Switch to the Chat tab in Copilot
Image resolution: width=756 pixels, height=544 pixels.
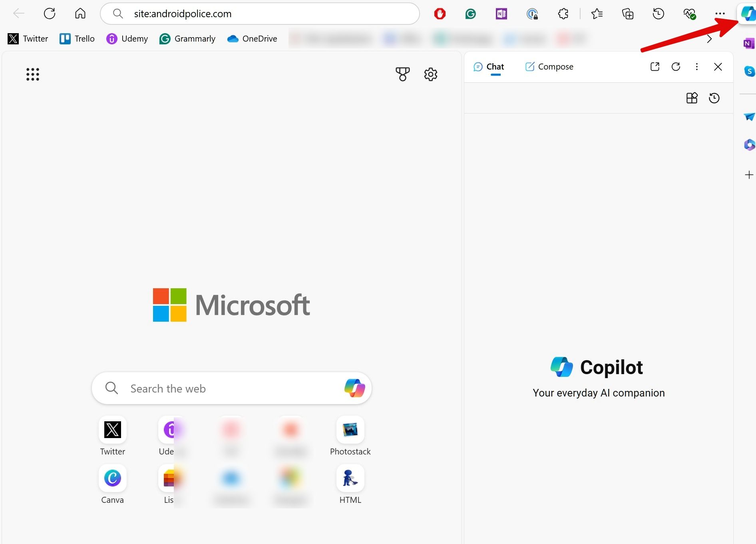point(489,67)
